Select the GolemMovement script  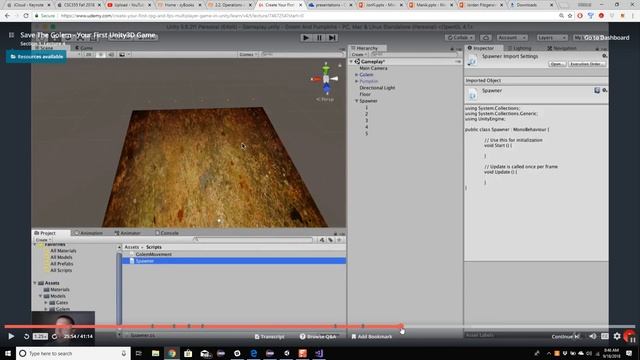pyautogui.click(x=153, y=254)
